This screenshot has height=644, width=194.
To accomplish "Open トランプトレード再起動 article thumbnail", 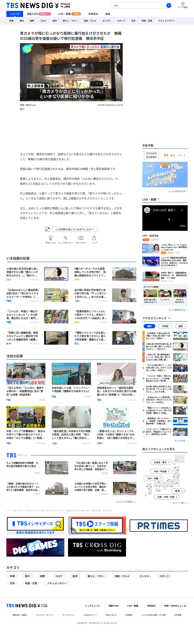I will (x=71, y=374).
